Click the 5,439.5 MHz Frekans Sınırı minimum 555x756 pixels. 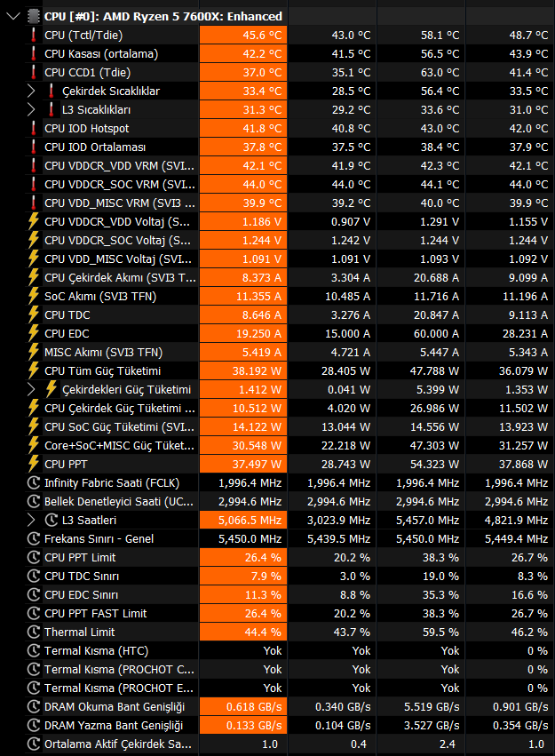[338, 539]
